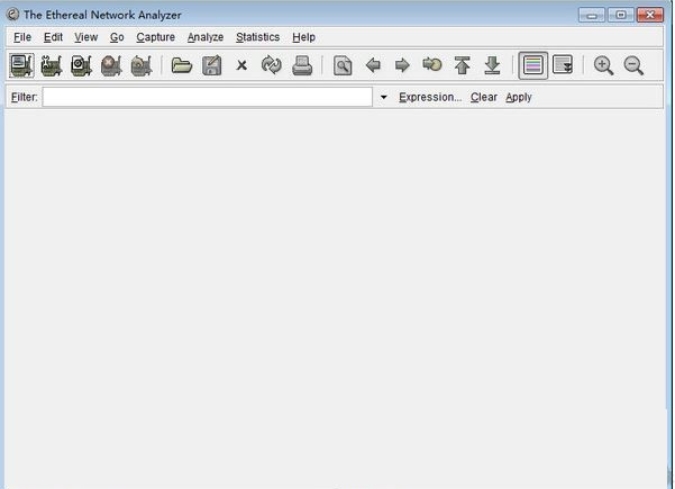
Task: Open the File menu
Action: coord(22,37)
